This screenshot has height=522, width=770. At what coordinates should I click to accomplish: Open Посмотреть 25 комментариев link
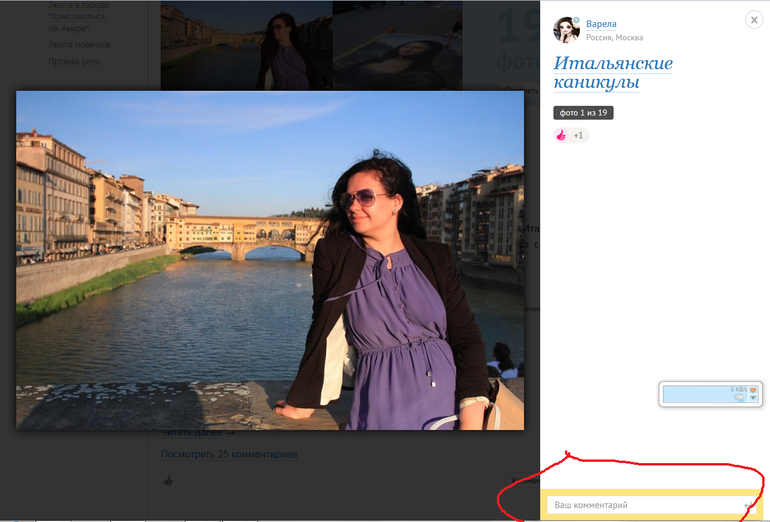tap(229, 454)
